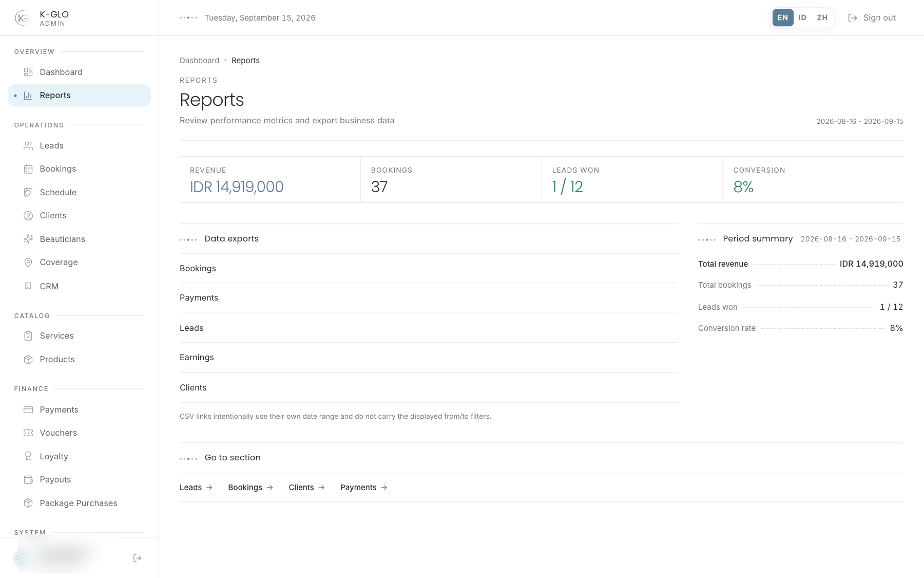
Task: Click the arrow next to Bookings section link
Action: click(x=270, y=488)
